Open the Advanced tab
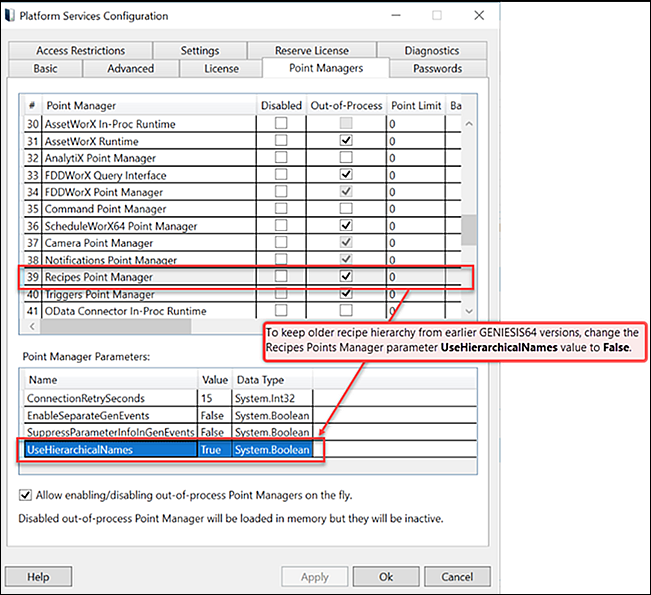 pos(130,68)
